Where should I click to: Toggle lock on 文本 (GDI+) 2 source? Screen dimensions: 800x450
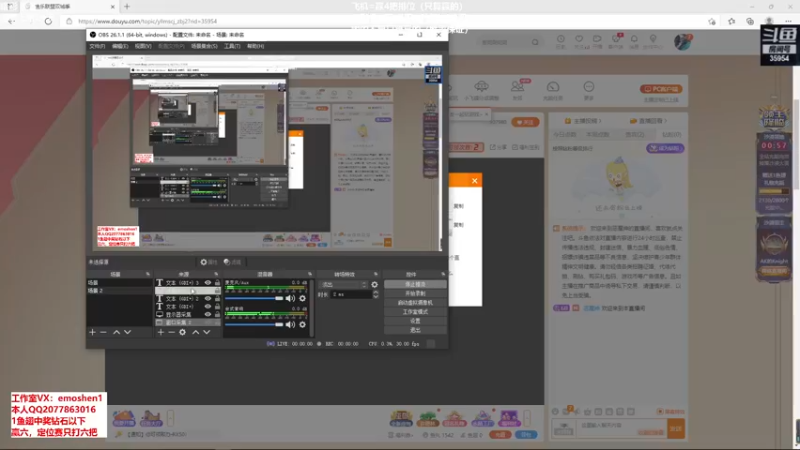click(217, 298)
